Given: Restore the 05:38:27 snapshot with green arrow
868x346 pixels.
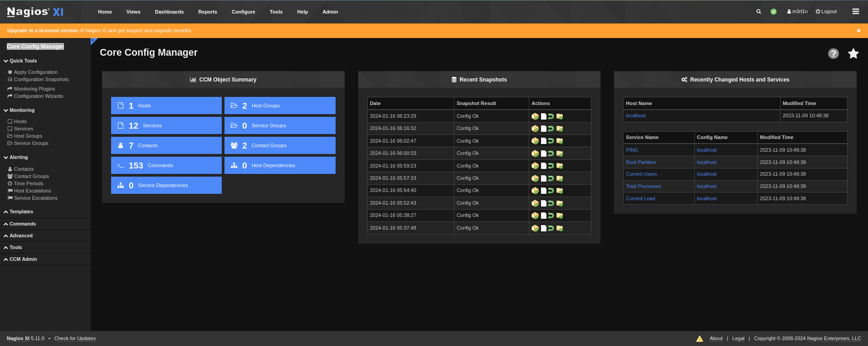Looking at the screenshot, I should [x=551, y=216].
